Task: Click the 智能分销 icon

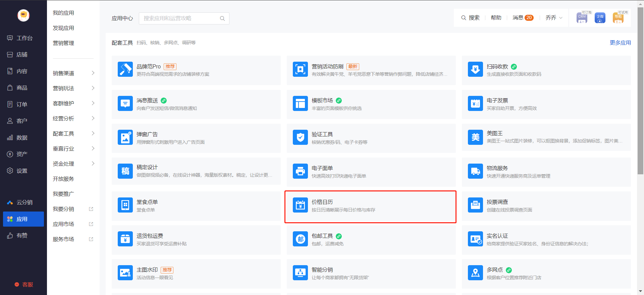Action: tap(300, 273)
